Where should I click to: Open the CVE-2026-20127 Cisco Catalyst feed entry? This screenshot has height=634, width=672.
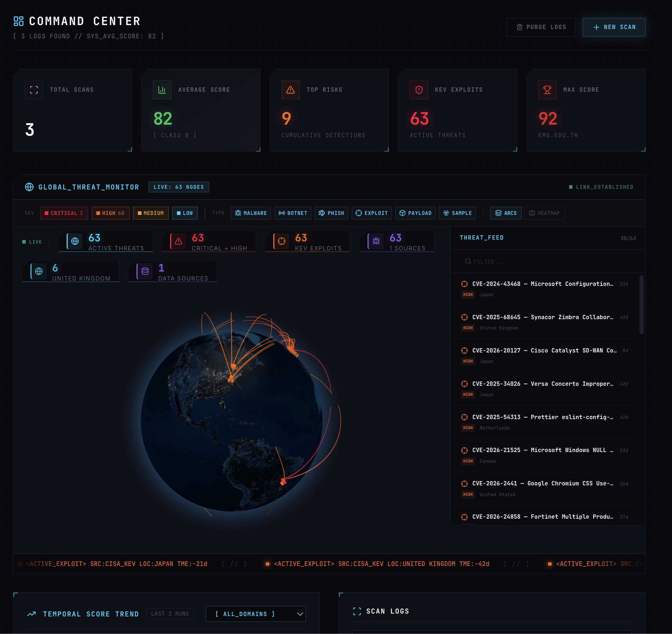click(544, 356)
